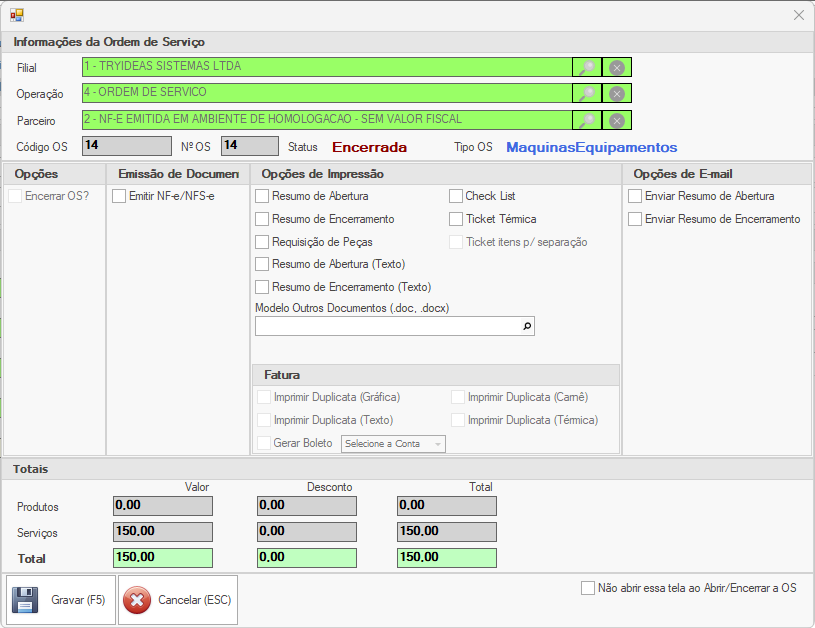The height and width of the screenshot is (628, 815).
Task: Click the search icon beside Filial field
Action: 587,67
